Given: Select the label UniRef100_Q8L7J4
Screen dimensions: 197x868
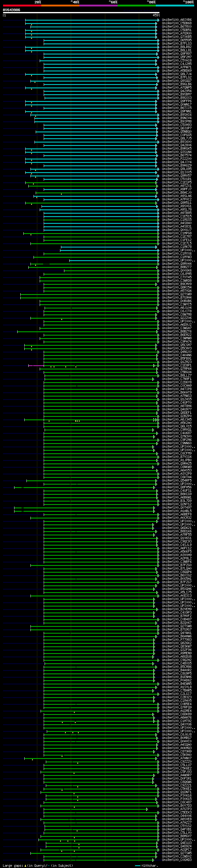Looking at the screenshot, I should [x=177, y=74].
